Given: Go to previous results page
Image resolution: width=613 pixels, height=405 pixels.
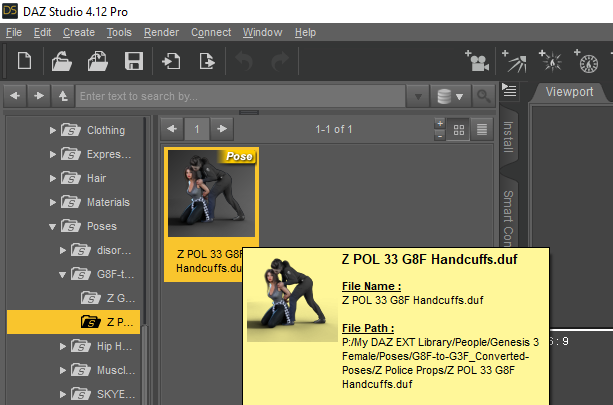Looking at the screenshot, I should (172, 129).
